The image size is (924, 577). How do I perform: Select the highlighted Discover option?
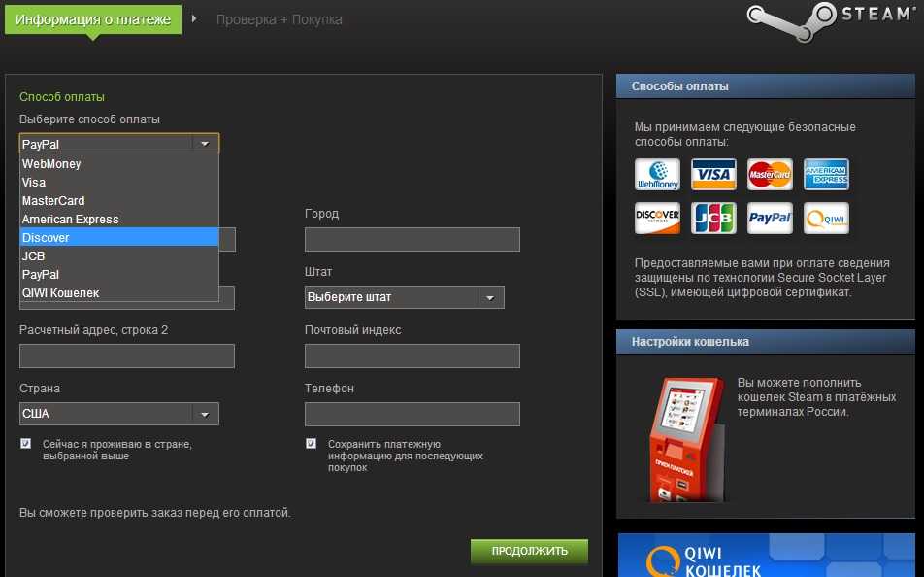point(119,237)
